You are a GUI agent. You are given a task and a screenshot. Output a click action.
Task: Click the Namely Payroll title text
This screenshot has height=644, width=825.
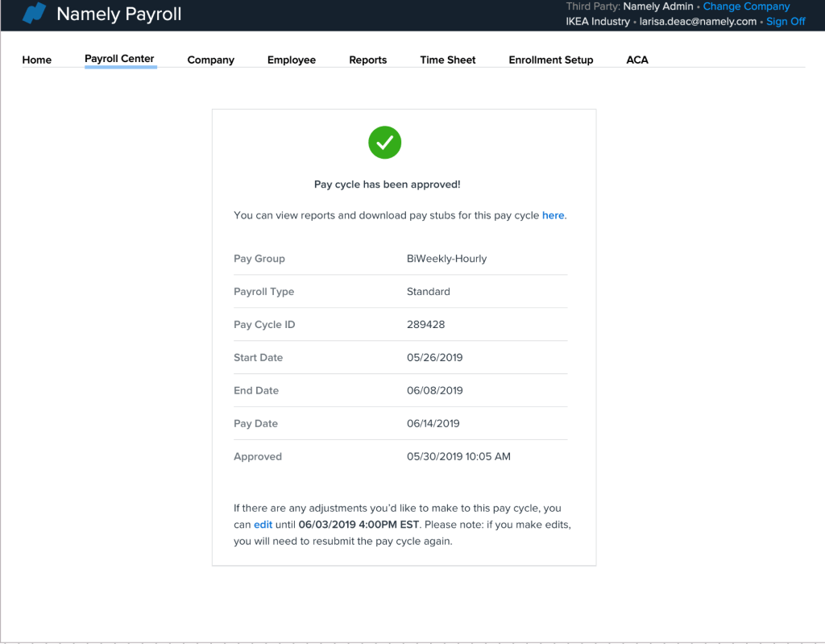[x=119, y=15]
